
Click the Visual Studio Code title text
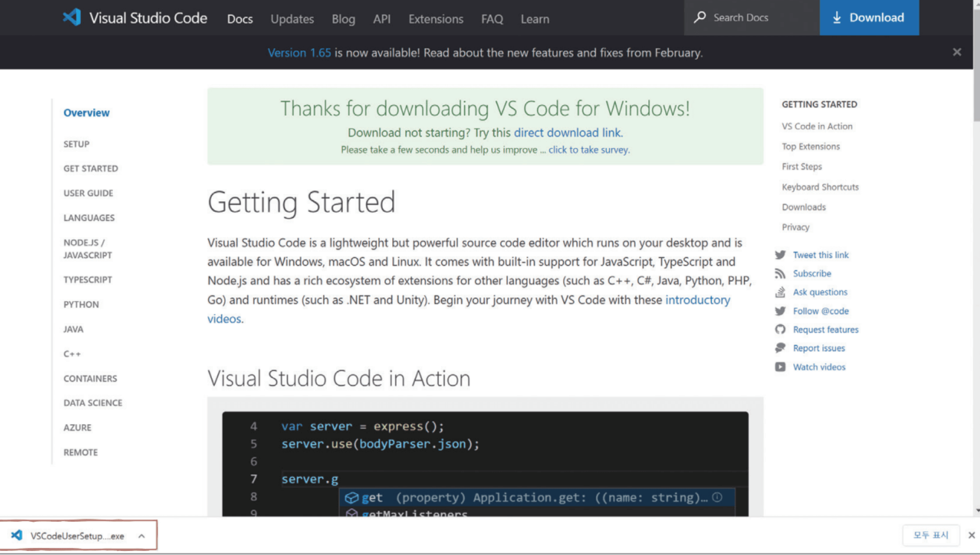pos(148,18)
